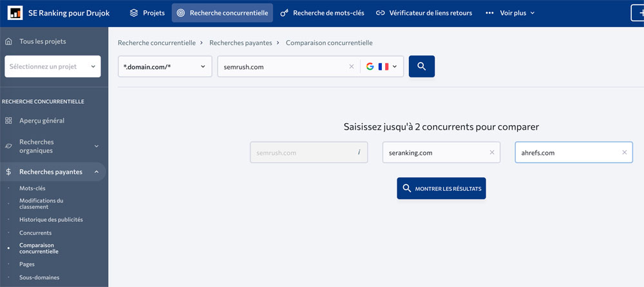Open Vérificateur de liens retours
Image resolution: width=644 pixels, height=287 pixels.
click(424, 13)
